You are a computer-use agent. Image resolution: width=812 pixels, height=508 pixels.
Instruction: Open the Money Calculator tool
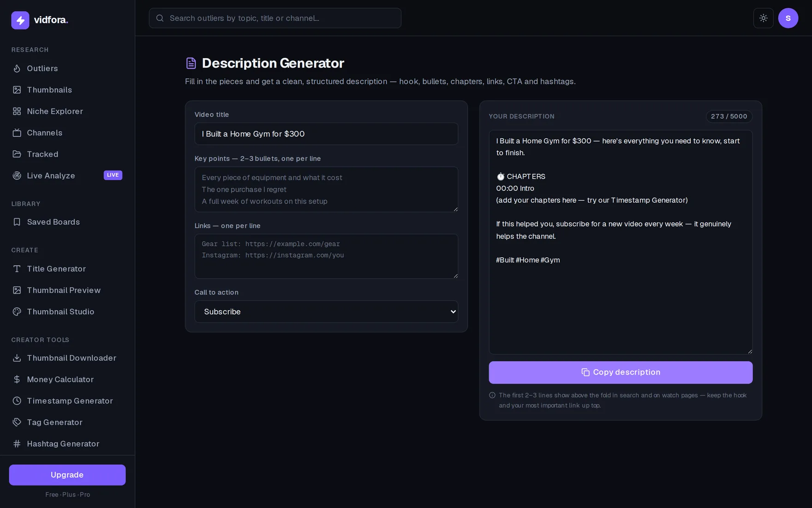point(67,379)
